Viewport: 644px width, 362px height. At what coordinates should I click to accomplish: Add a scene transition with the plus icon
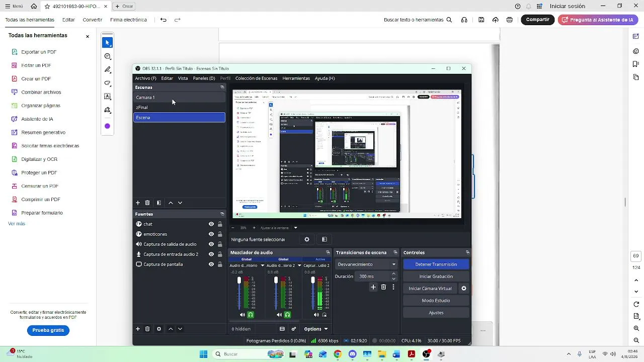coord(373,287)
